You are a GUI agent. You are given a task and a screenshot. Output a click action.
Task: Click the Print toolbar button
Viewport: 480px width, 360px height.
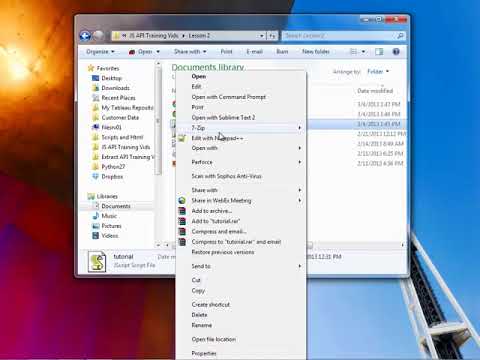226,52
